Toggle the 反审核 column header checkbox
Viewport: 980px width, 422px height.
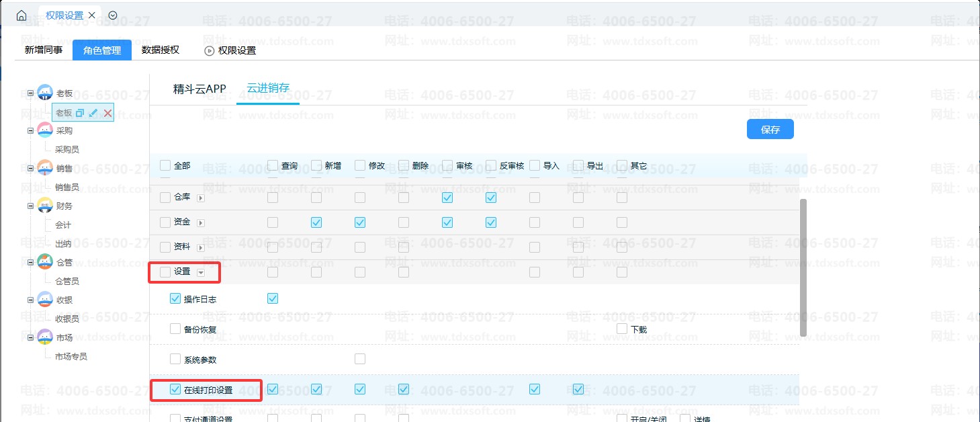491,165
